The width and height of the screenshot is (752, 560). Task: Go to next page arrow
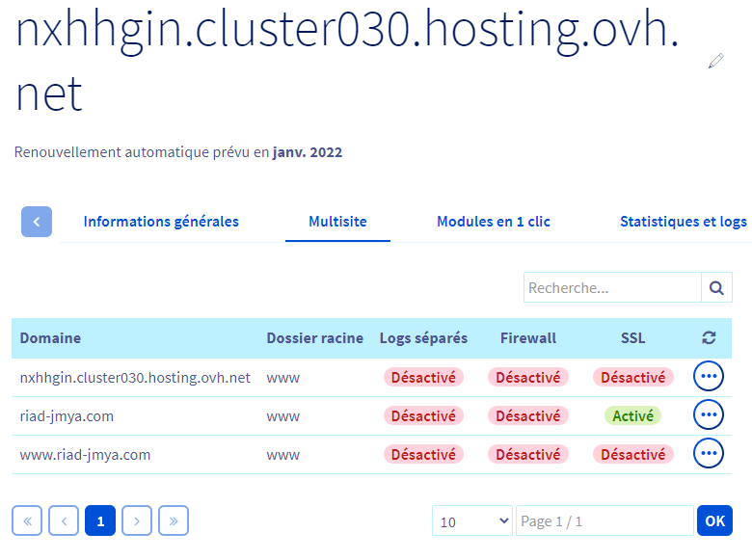click(137, 520)
